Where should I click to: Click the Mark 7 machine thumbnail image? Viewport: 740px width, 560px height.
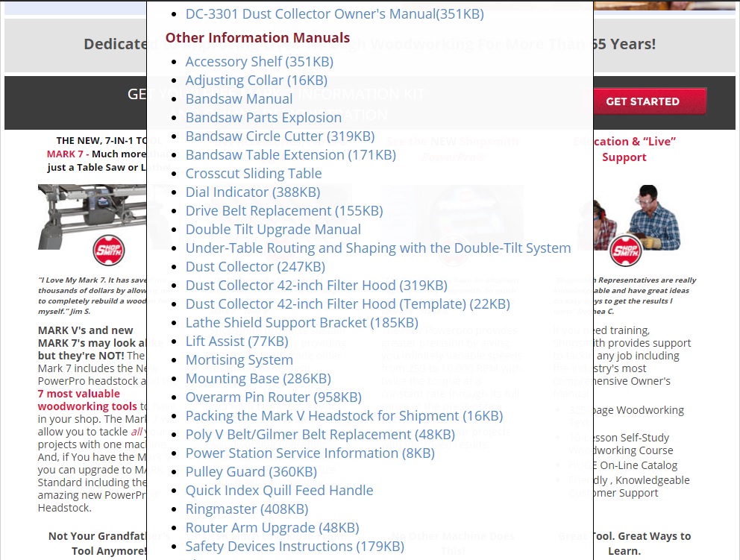pos(92,217)
